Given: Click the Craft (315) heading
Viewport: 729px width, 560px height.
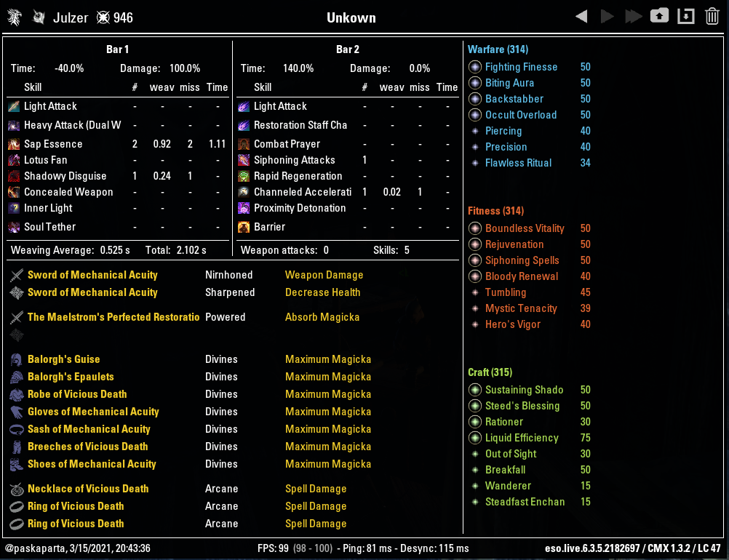Looking at the screenshot, I should click(x=490, y=372).
